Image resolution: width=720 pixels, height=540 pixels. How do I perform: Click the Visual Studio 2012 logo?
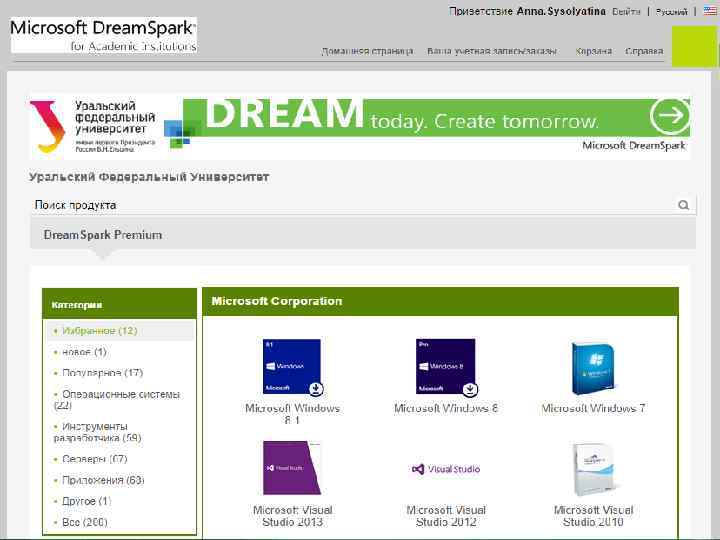(x=445, y=469)
